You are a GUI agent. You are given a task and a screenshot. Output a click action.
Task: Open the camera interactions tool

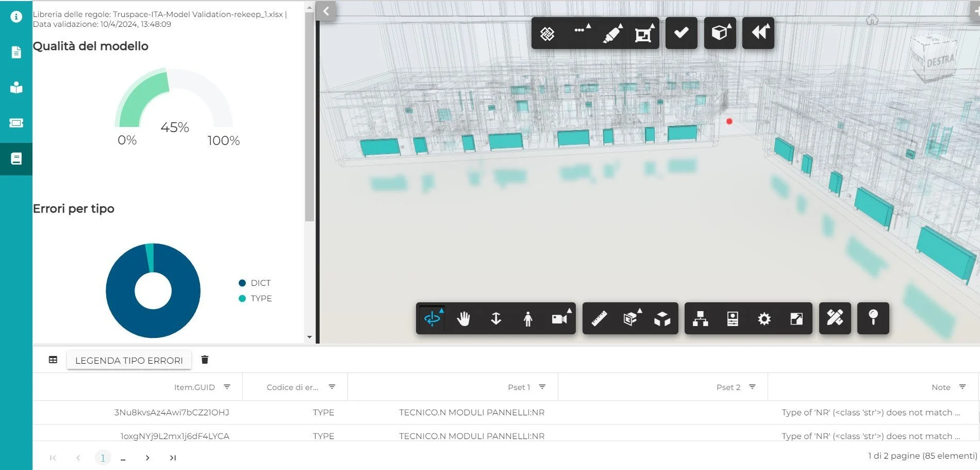(x=560, y=318)
